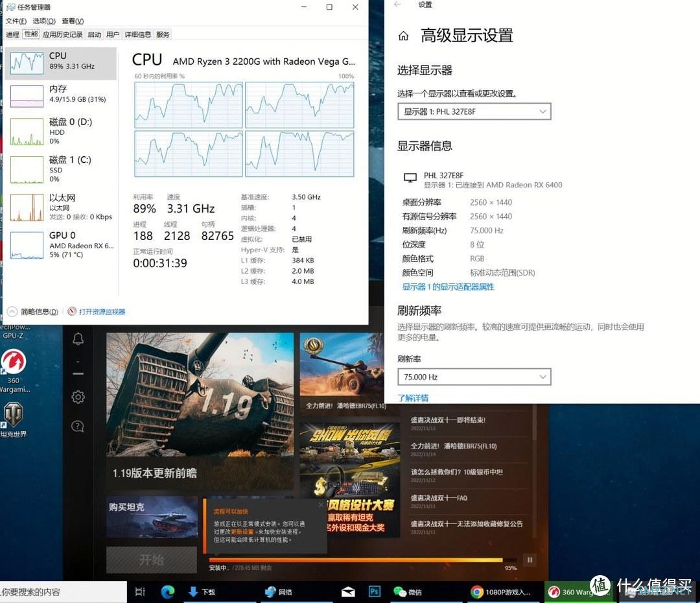Click the 了解详情 link in Settings
700x603 pixels.
tap(413, 398)
